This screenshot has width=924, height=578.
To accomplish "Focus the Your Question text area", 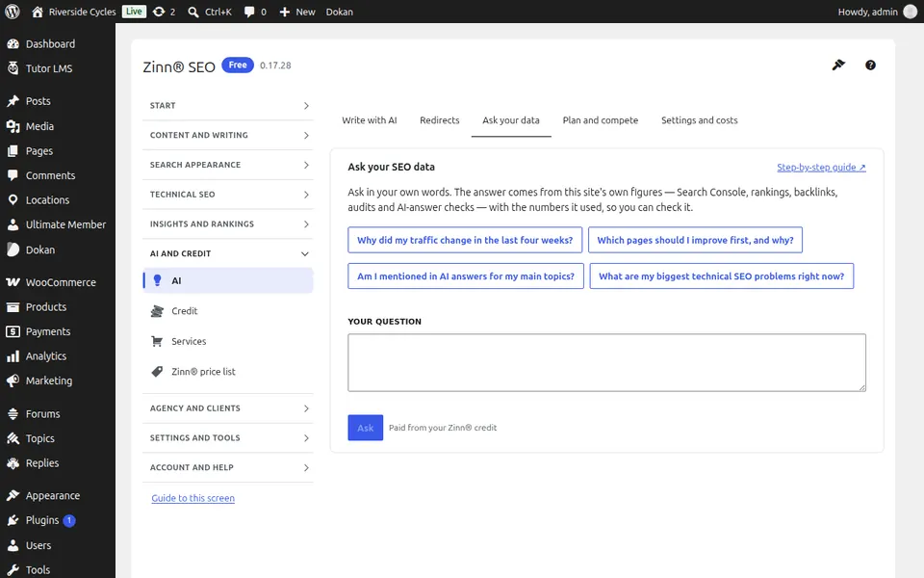I will pyautogui.click(x=607, y=363).
